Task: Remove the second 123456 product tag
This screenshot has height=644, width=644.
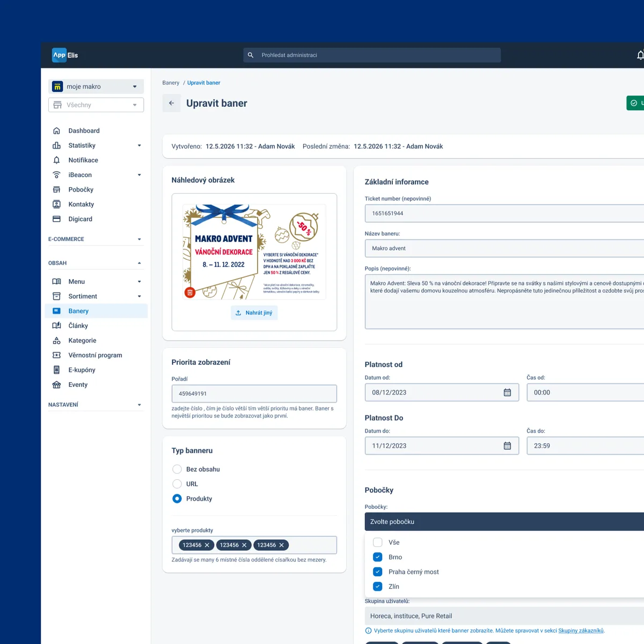Action: (x=244, y=545)
